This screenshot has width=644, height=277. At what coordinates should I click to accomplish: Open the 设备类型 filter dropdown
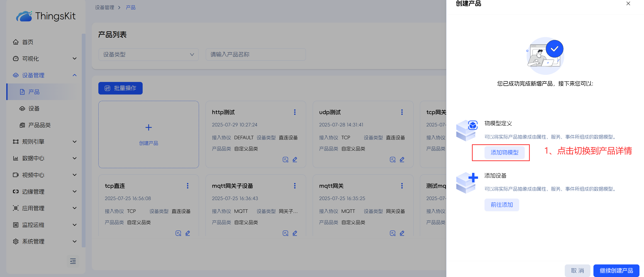pos(148,55)
